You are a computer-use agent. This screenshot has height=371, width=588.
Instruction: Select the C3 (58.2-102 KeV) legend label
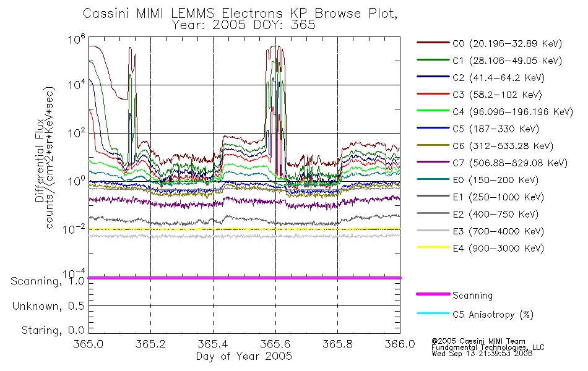click(497, 95)
